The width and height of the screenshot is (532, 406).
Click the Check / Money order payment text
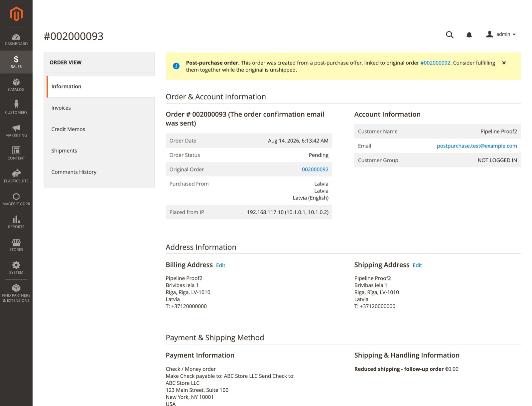pyautogui.click(x=191, y=369)
